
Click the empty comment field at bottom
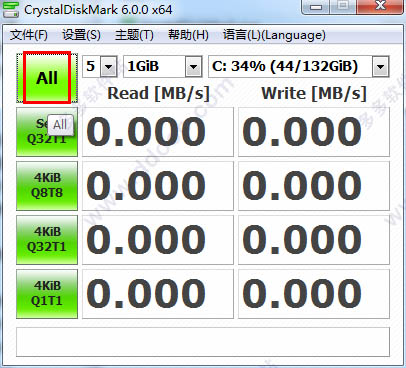point(203,342)
